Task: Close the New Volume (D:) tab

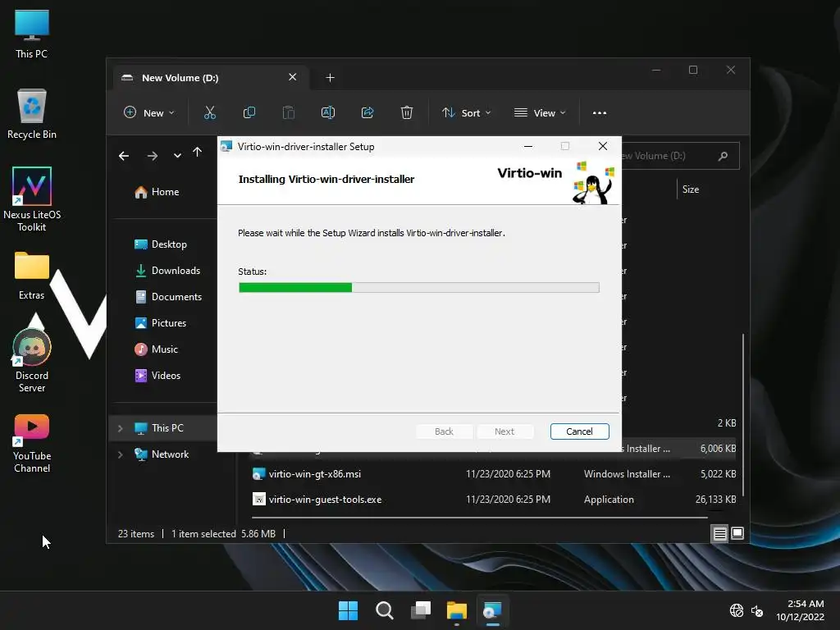Action: point(293,77)
